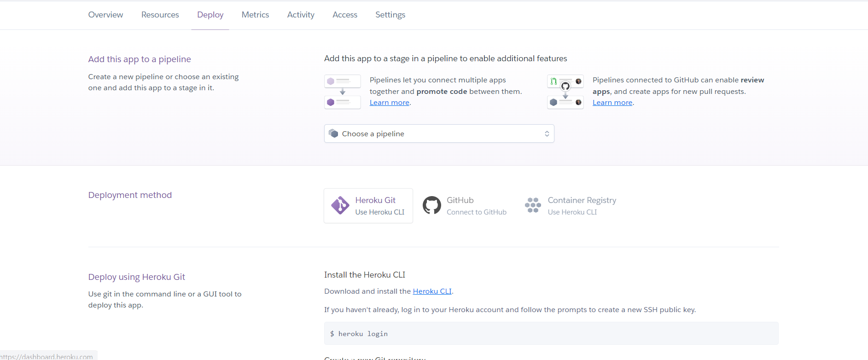The image size is (868, 360).
Task: Click the Deployment method heading
Action: tap(130, 195)
